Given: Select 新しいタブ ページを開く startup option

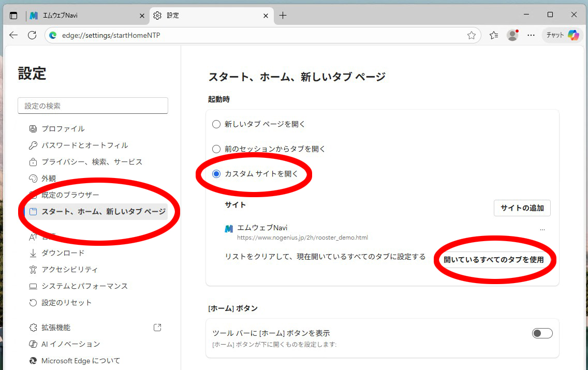Looking at the screenshot, I should [216, 124].
